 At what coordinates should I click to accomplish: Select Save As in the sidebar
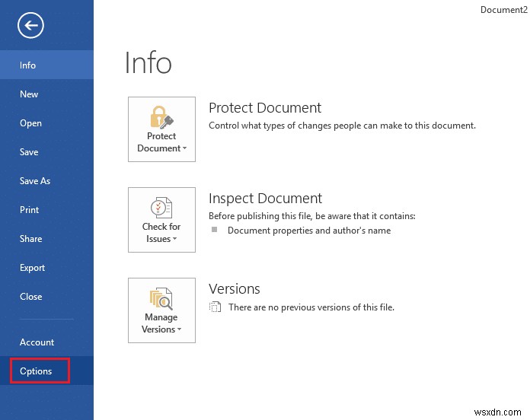tap(46, 181)
